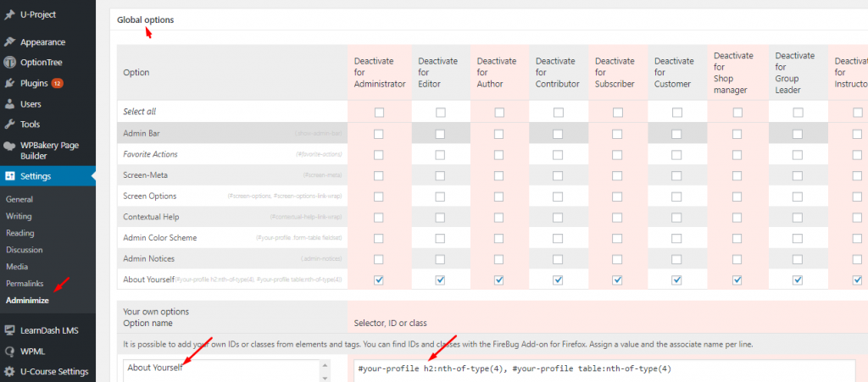868x382 pixels.
Task: Click the Deactivate for Administrator column header
Action: click(x=380, y=73)
